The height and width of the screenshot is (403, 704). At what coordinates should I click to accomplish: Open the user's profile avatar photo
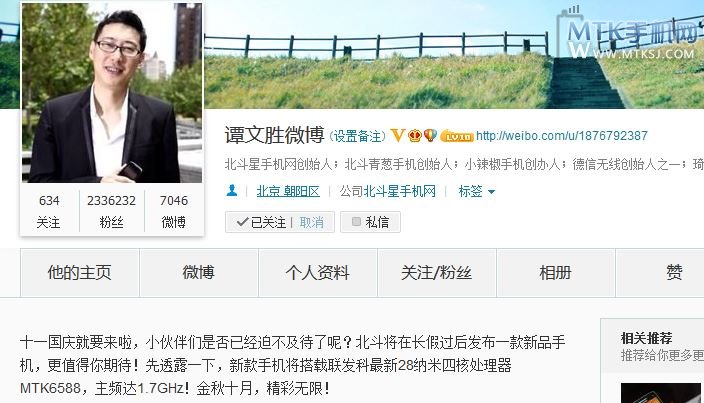point(112,92)
